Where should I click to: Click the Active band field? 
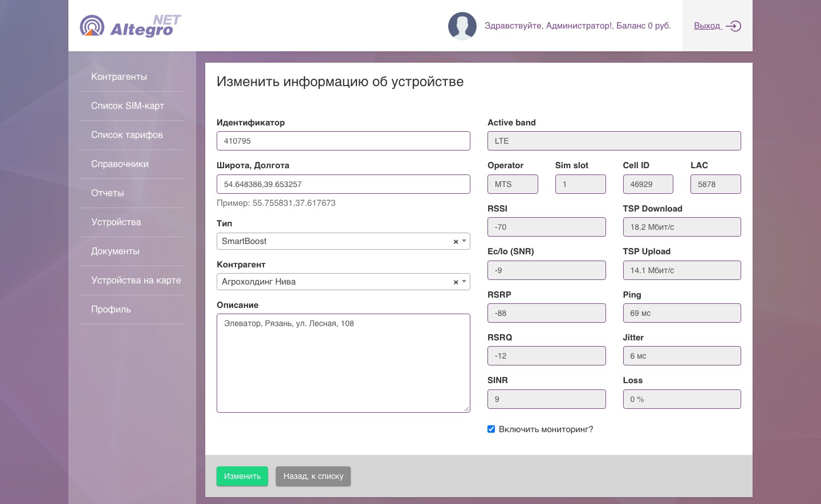coord(614,141)
